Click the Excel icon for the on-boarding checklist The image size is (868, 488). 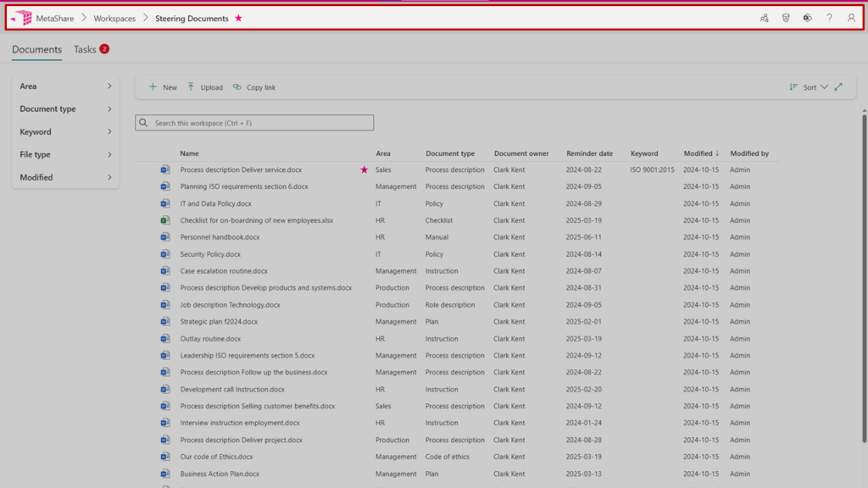pyautogui.click(x=165, y=220)
